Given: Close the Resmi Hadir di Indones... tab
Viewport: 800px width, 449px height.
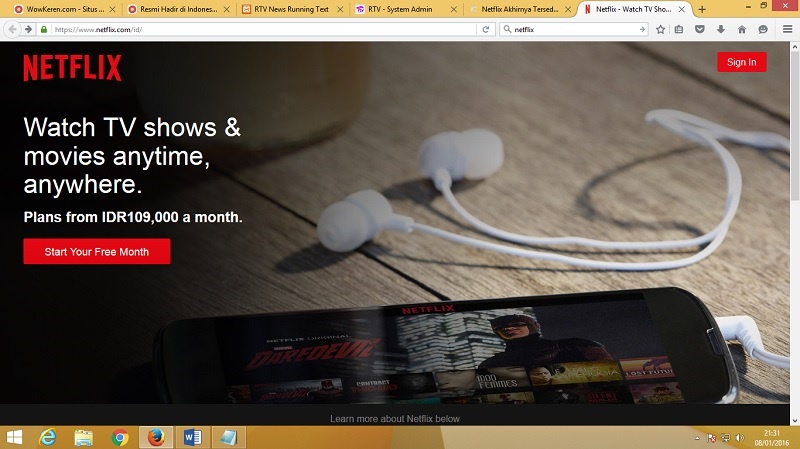Looking at the screenshot, I should [x=227, y=9].
